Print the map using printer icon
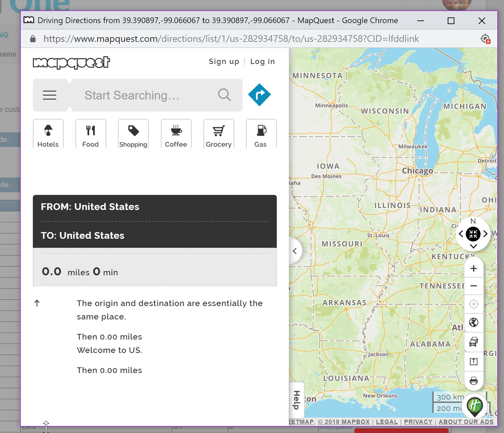 [474, 381]
